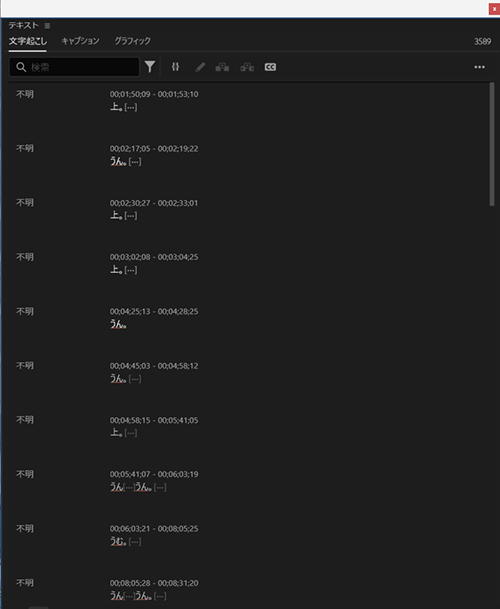Switch to the グラフィック tab

132,41
